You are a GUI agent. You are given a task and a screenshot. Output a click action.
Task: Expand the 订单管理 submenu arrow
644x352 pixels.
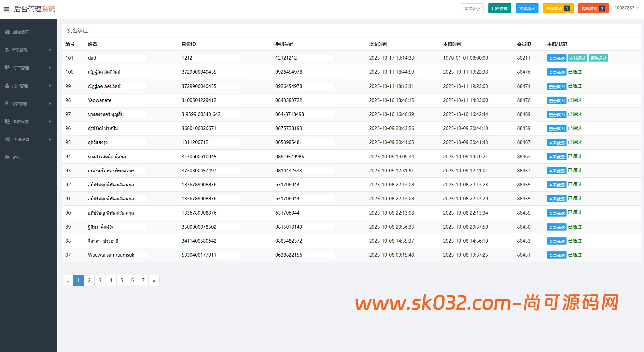coord(50,68)
